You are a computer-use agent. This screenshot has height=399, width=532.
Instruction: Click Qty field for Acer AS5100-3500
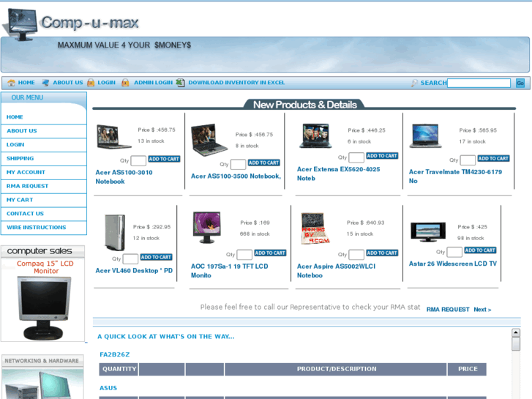238,164
